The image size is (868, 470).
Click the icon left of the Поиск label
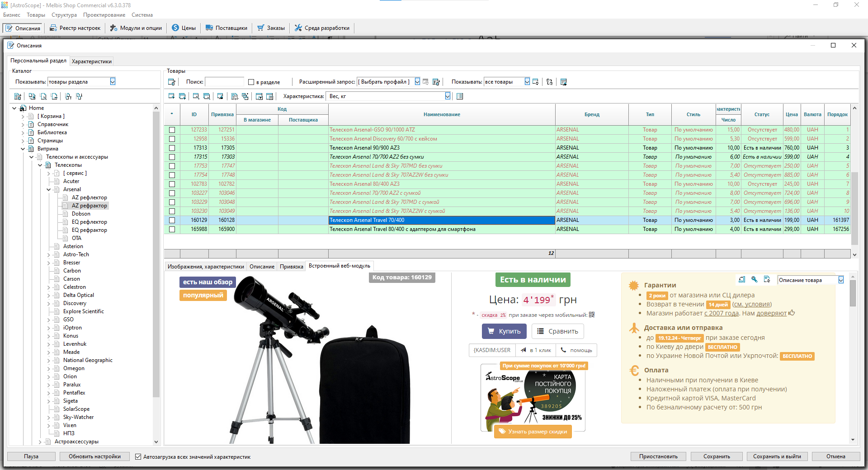172,82
